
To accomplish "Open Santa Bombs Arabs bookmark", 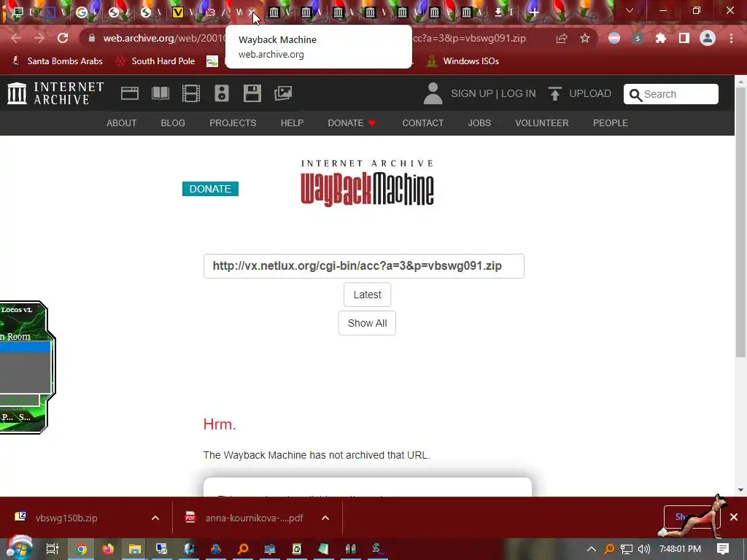I will [x=57, y=61].
